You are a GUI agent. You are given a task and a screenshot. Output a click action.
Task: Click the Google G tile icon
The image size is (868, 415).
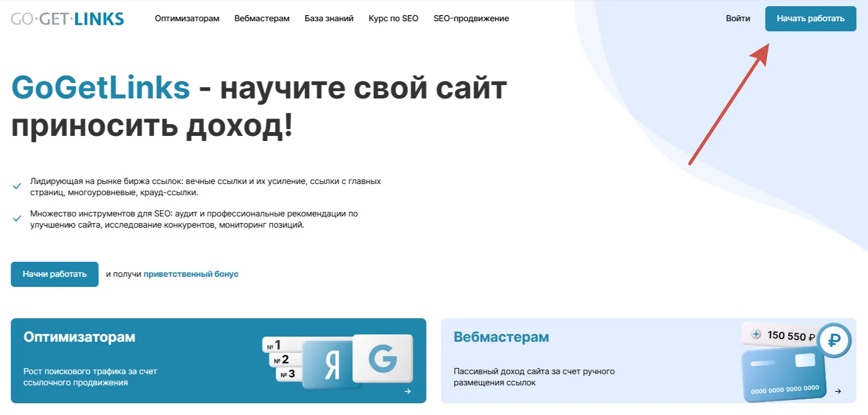383,359
